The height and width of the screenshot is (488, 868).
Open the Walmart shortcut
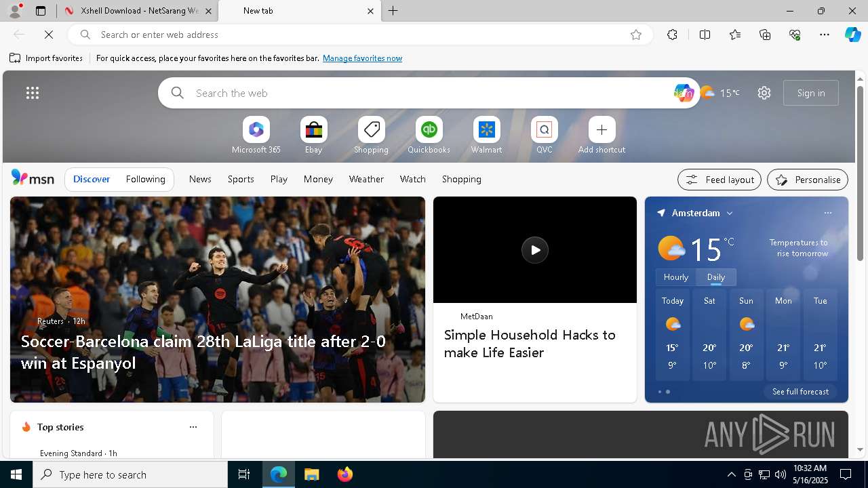[486, 136]
